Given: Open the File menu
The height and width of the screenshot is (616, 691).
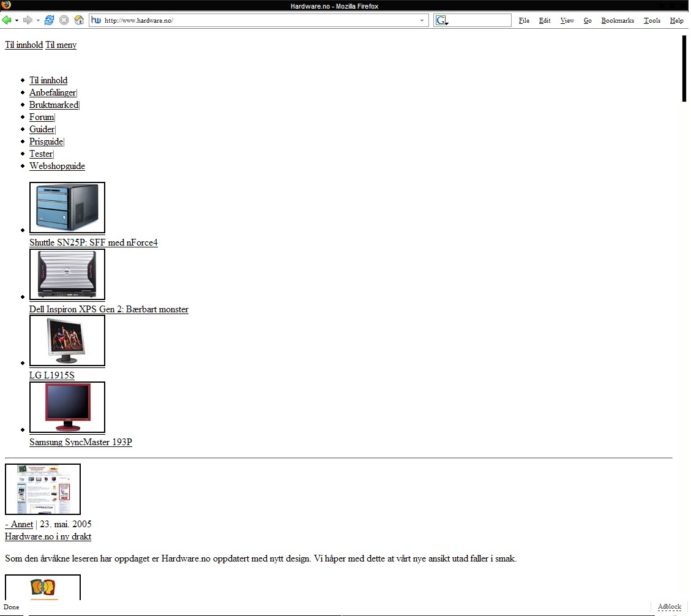Looking at the screenshot, I should (x=524, y=20).
